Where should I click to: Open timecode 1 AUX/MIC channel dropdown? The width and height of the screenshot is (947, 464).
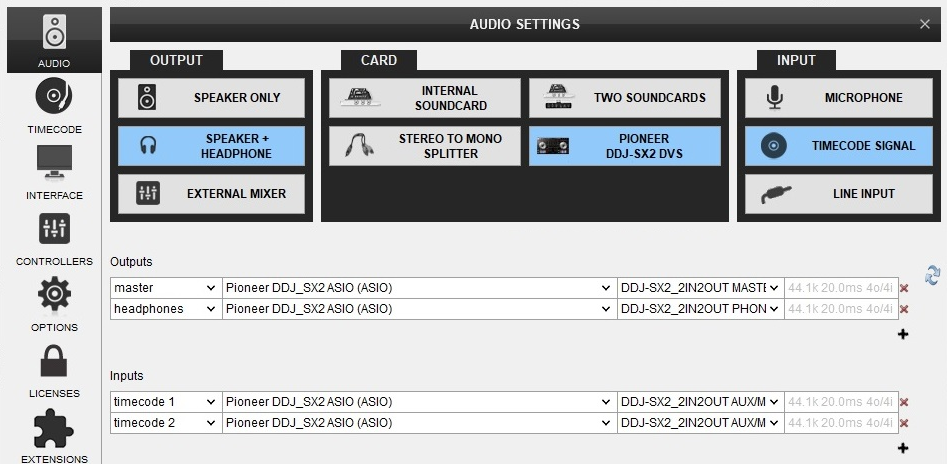[x=701, y=402]
